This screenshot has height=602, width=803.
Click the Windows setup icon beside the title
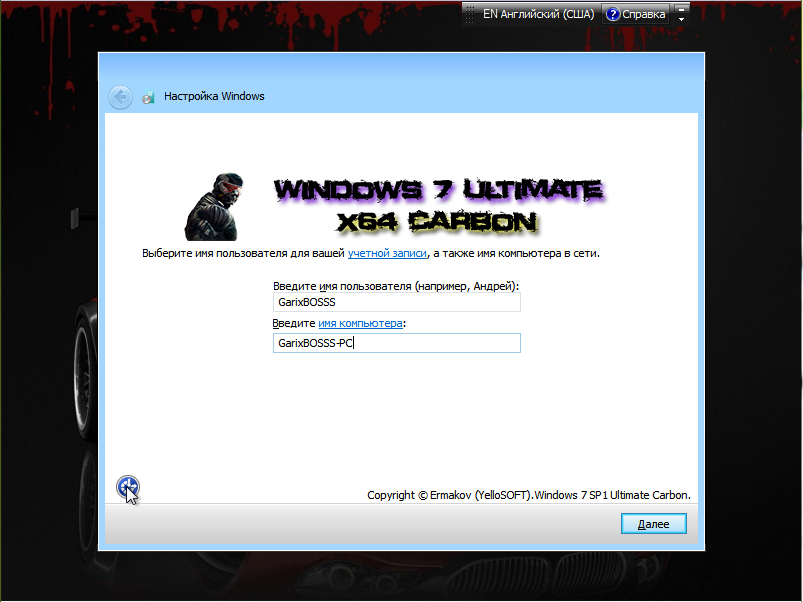(x=148, y=97)
